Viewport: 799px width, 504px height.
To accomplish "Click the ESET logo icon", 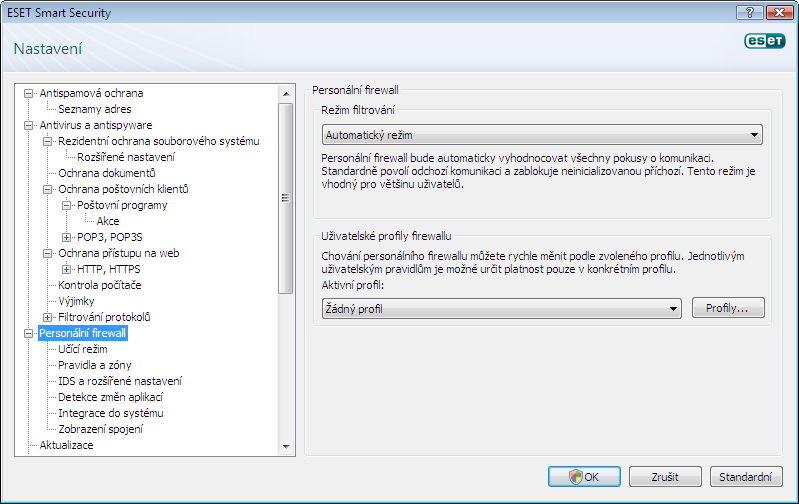I will [x=765, y=41].
